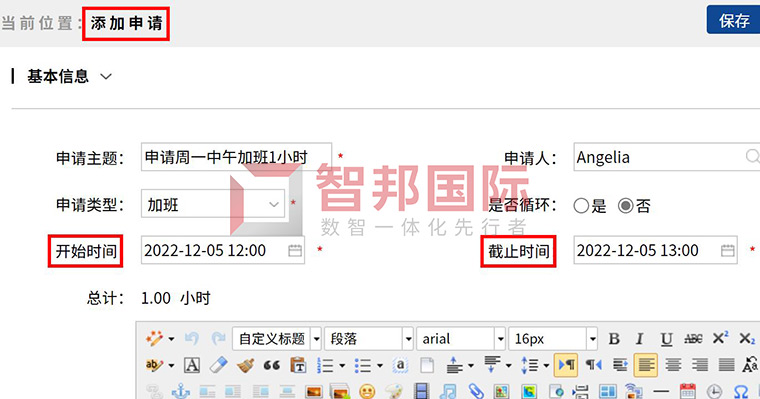Click the convert case Aa icon
Image resolution: width=760 pixels, height=399 pixels.
(750, 365)
